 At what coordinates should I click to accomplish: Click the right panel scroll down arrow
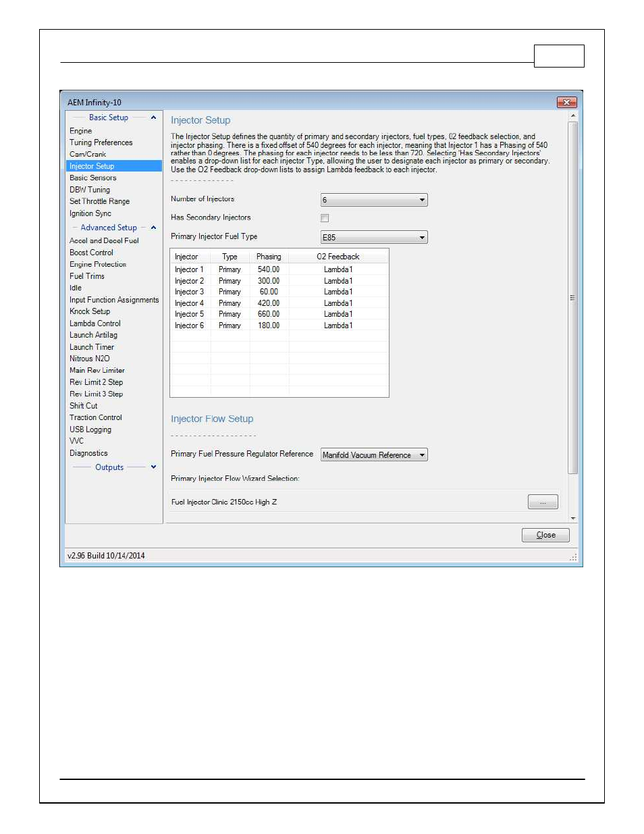[573, 518]
